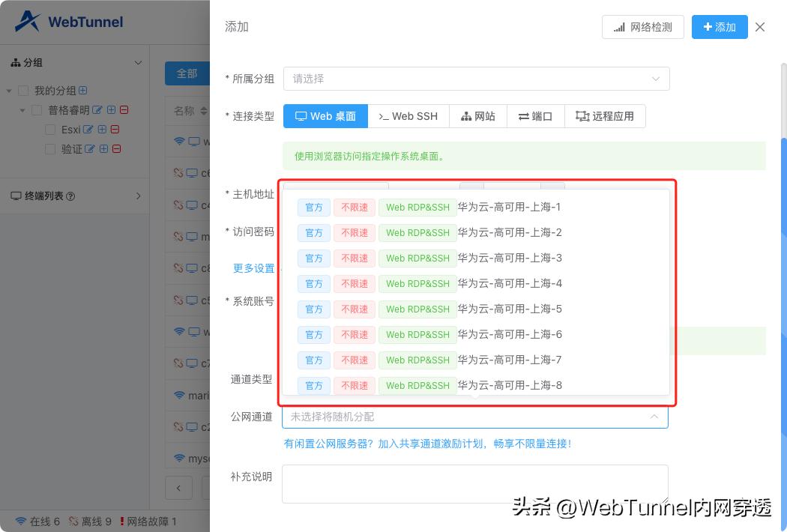Click the add ⊕ icon next to 我的分组

click(x=82, y=91)
